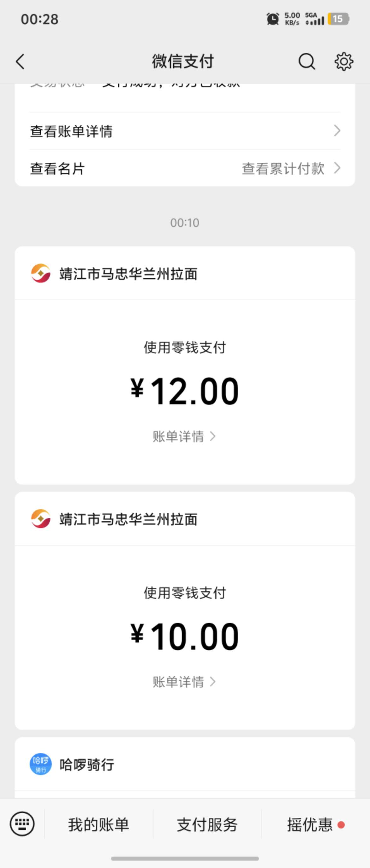Open 账单详情 under ¥12.00 payment
The height and width of the screenshot is (868, 370).
[184, 436]
